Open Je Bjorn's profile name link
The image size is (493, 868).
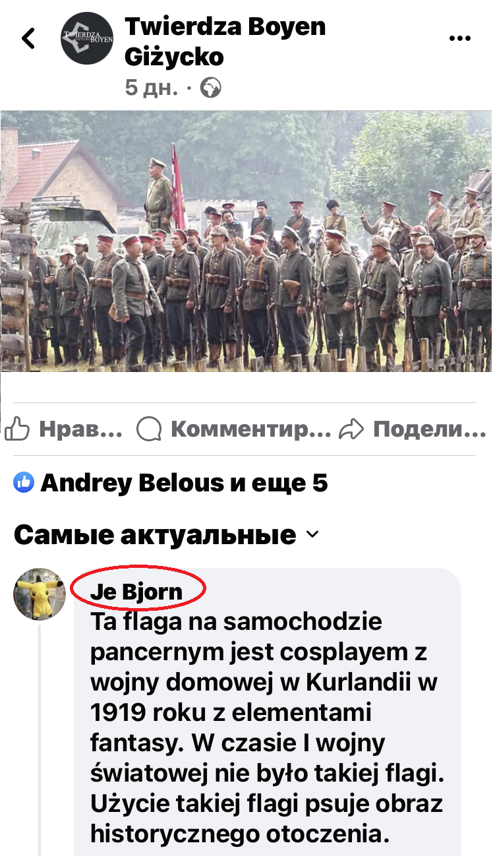136,592
